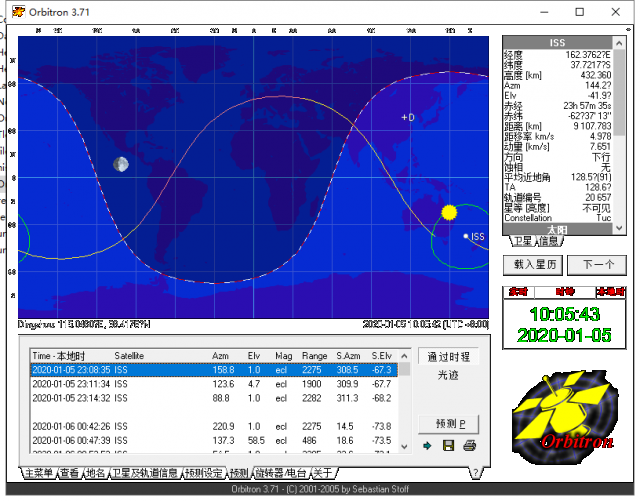
Task: Click the ISS info panel scrollbar thumb
Action: 619,93
